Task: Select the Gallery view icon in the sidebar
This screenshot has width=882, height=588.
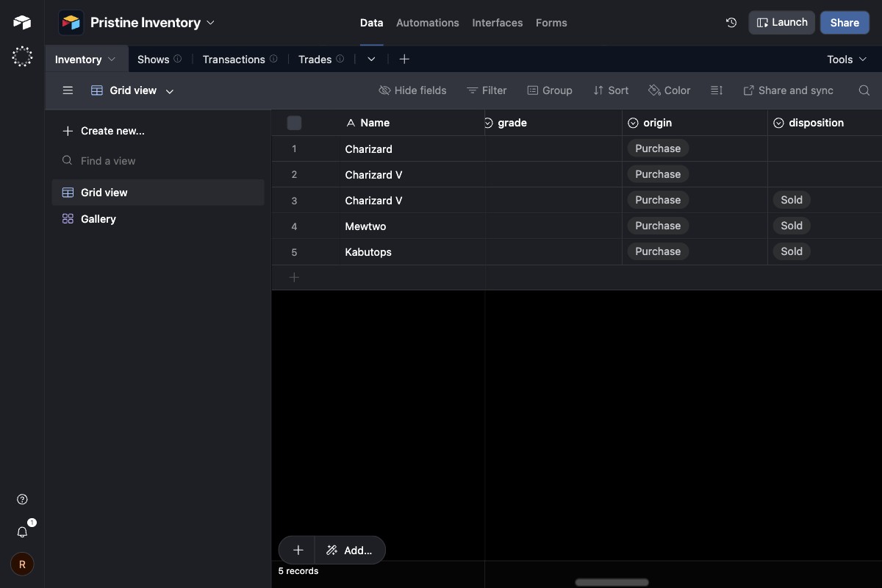Action: click(67, 218)
